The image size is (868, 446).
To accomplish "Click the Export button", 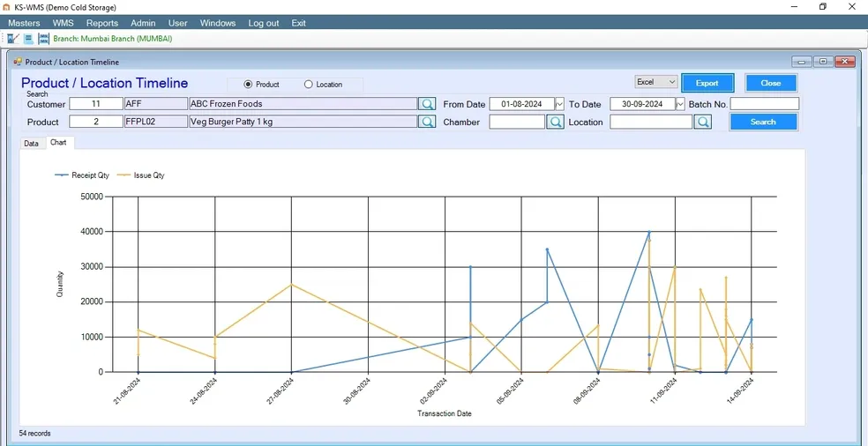I will 707,83.
